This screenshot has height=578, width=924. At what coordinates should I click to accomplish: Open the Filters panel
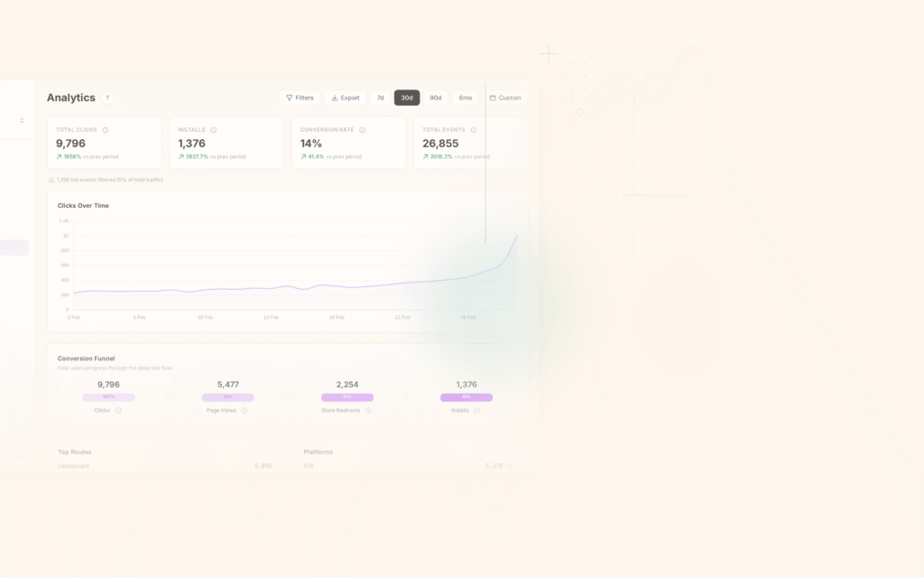[300, 98]
